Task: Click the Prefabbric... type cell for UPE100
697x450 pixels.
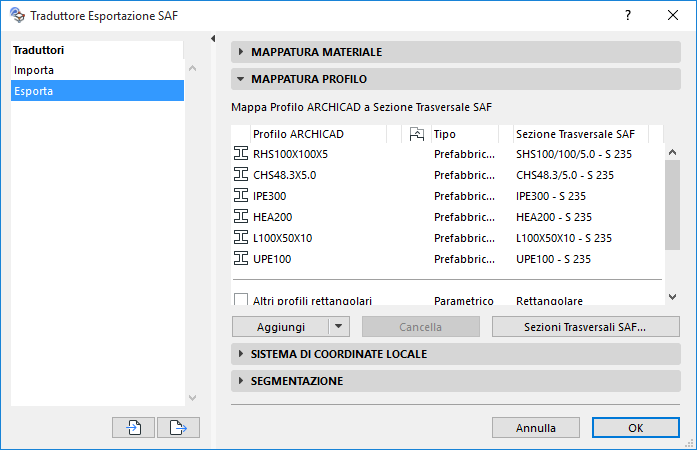Action: tap(465, 259)
